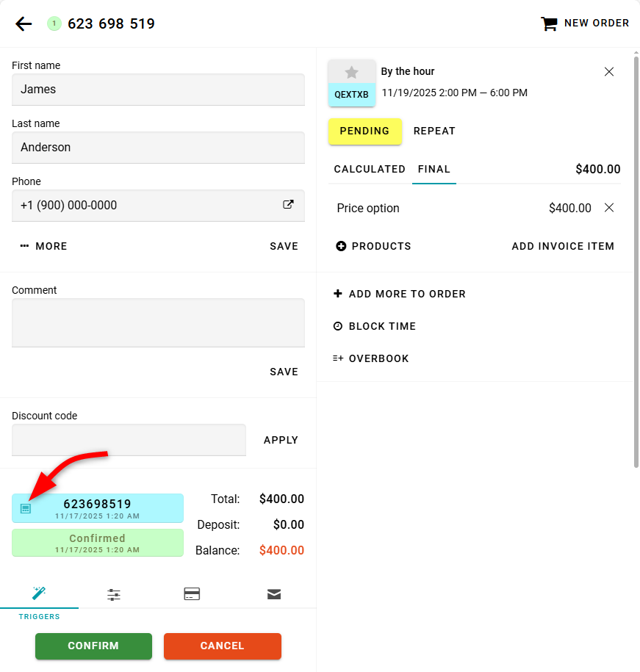640x672 pixels.
Task: Open the envelope messages tab
Action: pyautogui.click(x=274, y=595)
